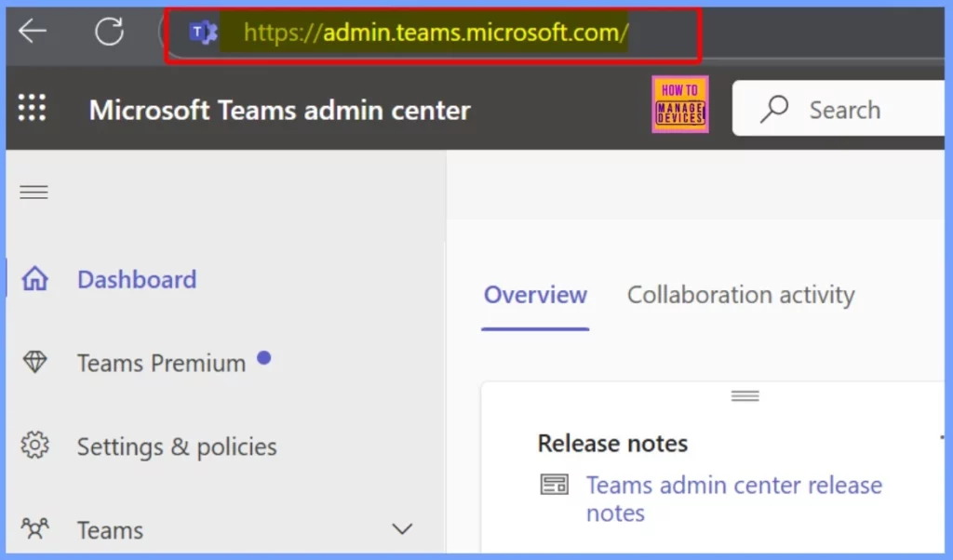Open Settings & policies navigation item
The height and width of the screenshot is (560, 953).
point(177,447)
